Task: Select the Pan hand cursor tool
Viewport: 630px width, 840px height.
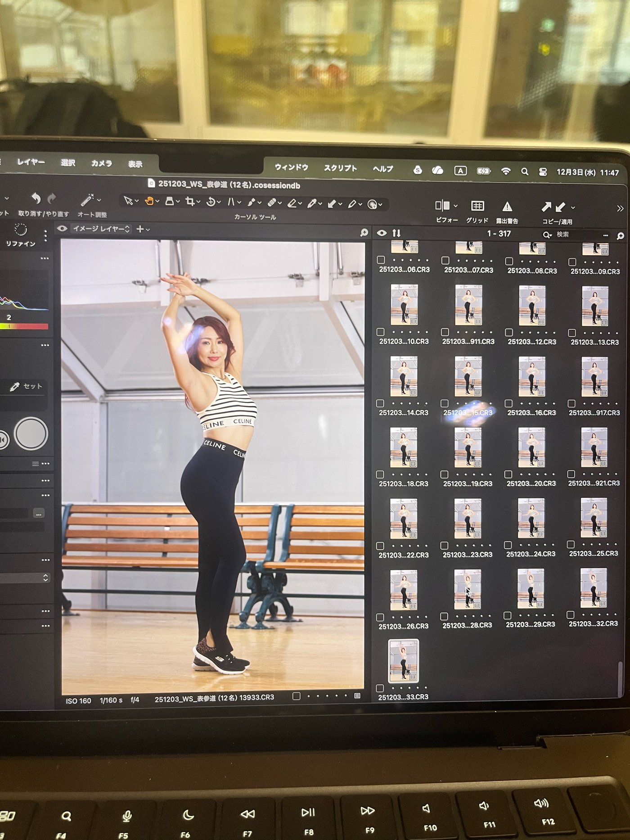Action: point(149,201)
